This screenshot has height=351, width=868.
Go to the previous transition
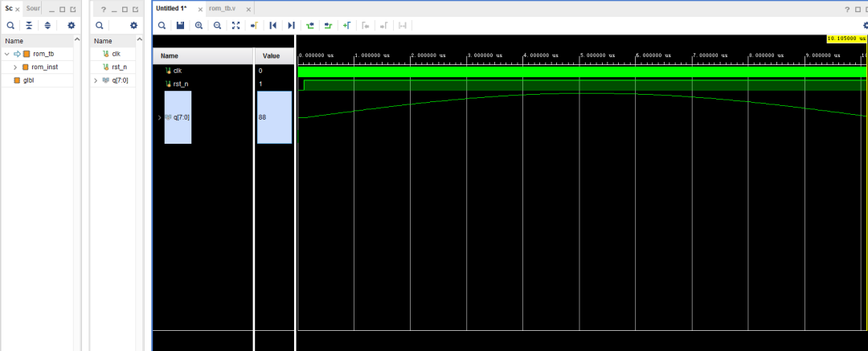tap(310, 26)
